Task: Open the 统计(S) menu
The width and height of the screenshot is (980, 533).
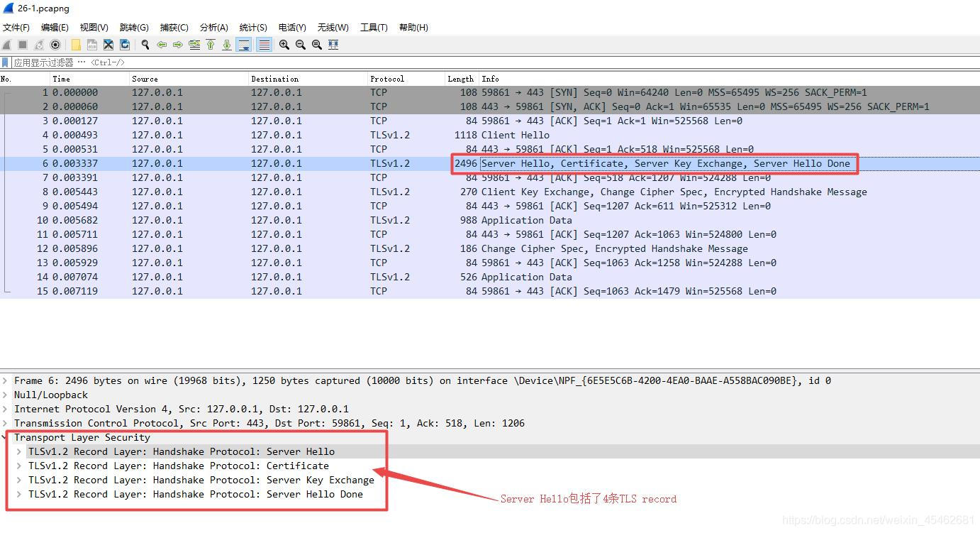Action: tap(252, 27)
